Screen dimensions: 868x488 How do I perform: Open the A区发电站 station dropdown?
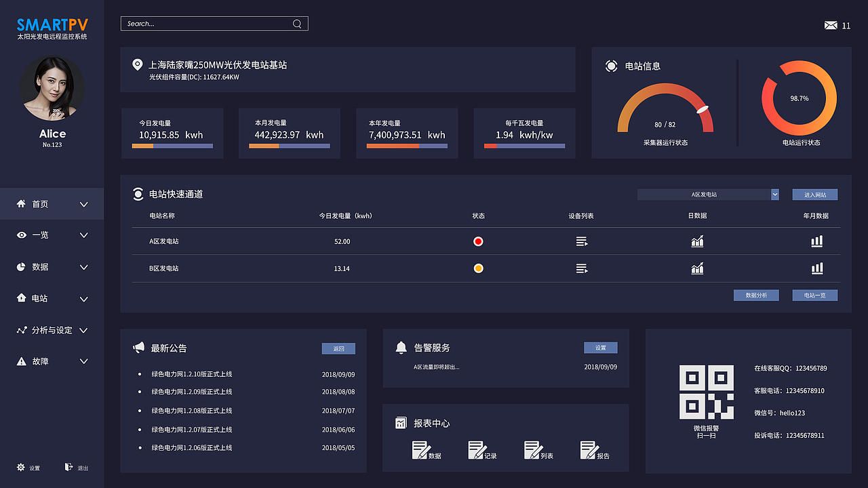point(707,195)
